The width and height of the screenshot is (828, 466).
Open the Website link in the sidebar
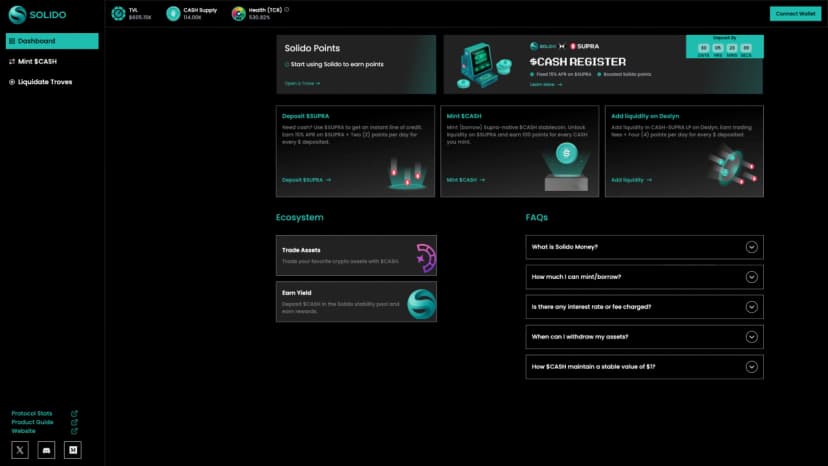23,431
